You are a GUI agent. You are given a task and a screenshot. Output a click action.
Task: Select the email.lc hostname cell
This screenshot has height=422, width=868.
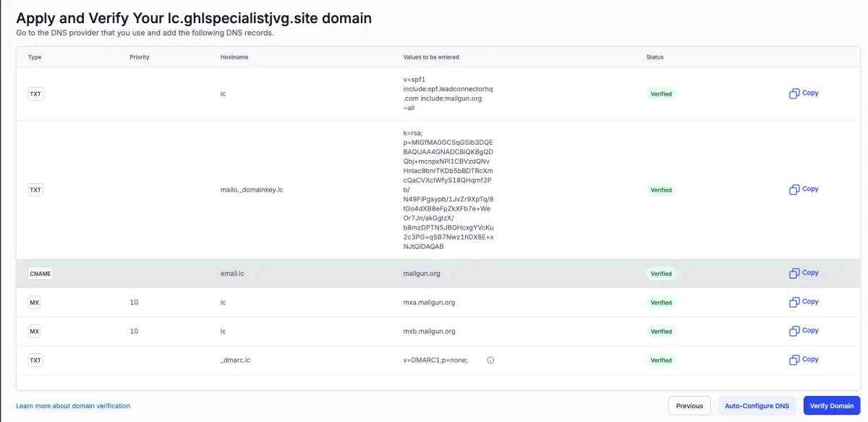tap(234, 274)
